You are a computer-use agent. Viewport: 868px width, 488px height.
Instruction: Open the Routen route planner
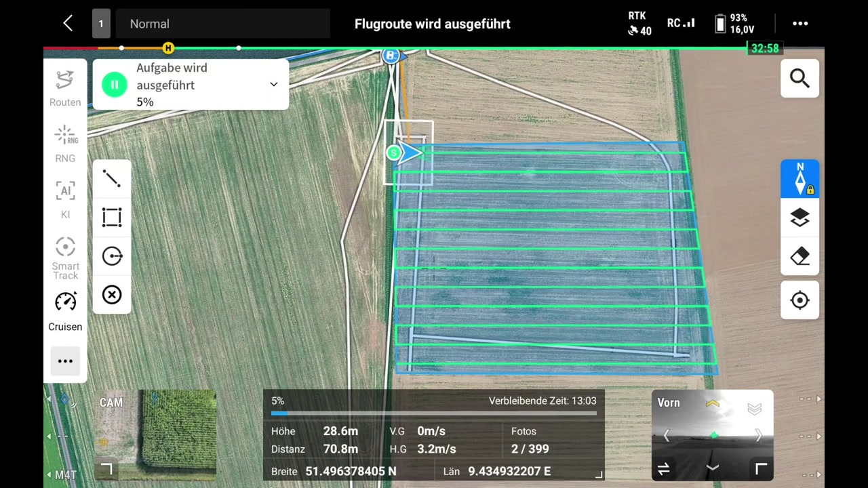(65, 89)
